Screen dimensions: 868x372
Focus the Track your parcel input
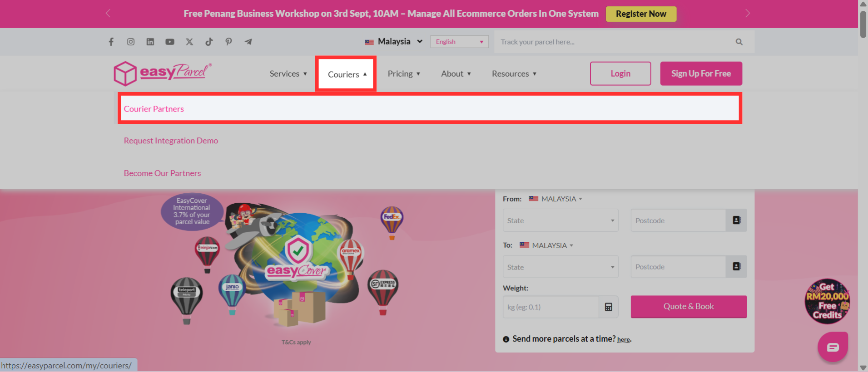[615, 42]
